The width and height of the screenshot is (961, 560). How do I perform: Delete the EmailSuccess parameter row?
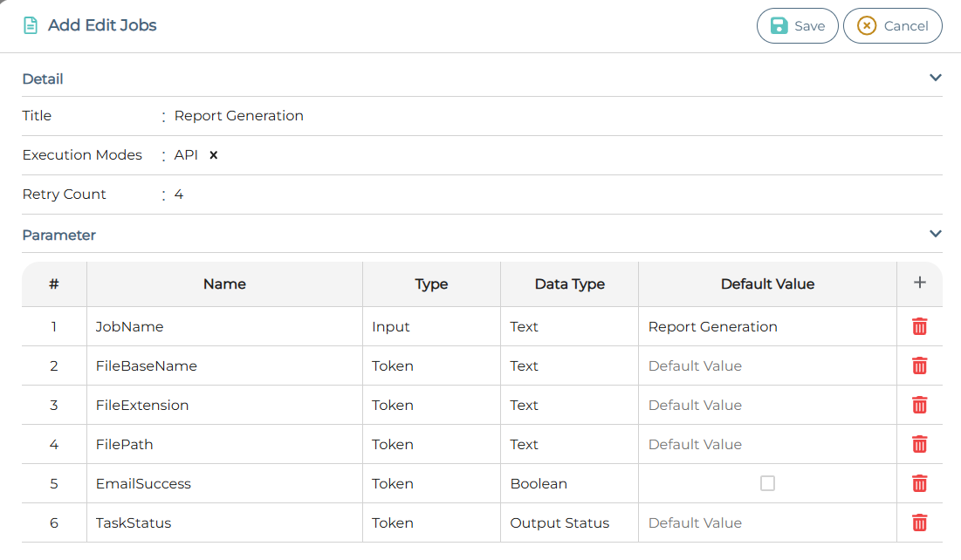coord(919,483)
